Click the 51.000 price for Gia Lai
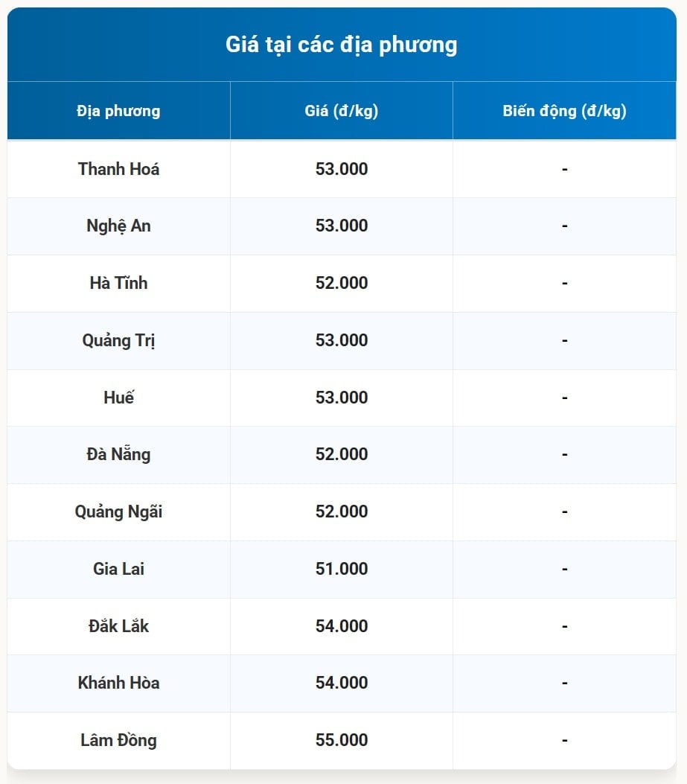 pos(342,569)
